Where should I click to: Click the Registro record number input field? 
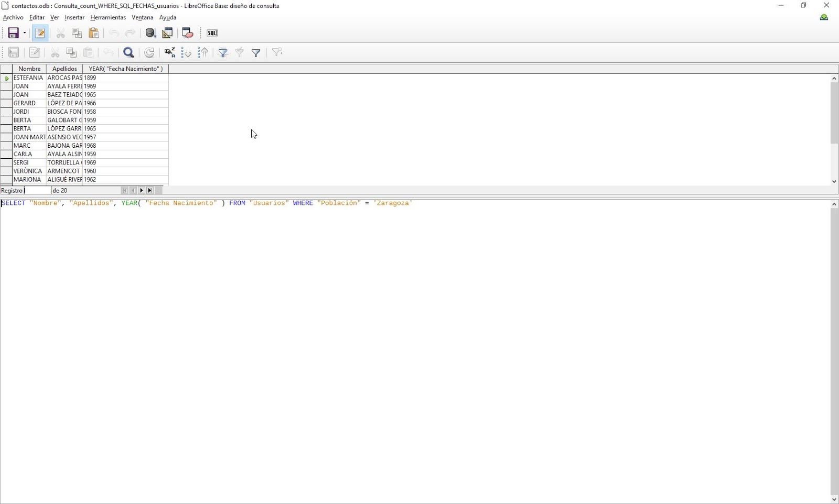tap(37, 190)
